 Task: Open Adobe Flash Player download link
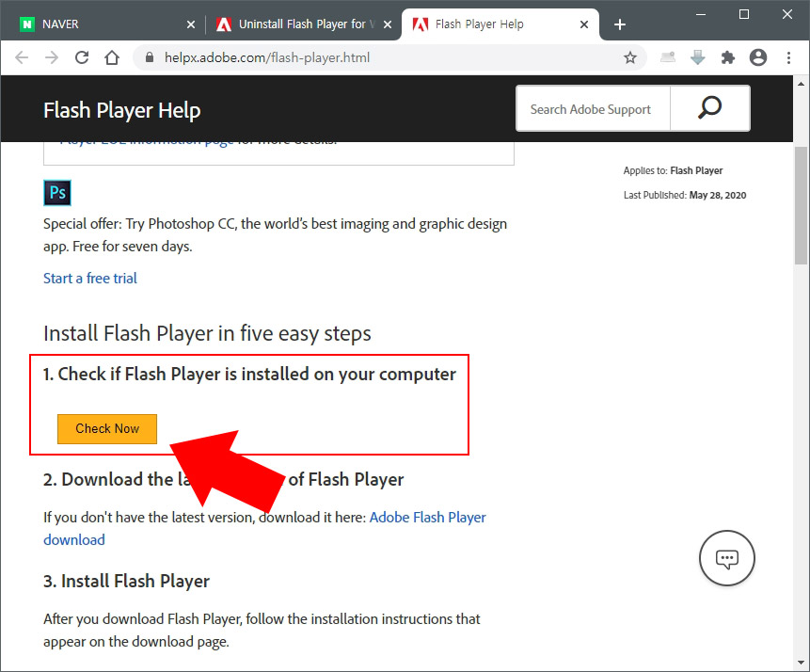tap(264, 528)
